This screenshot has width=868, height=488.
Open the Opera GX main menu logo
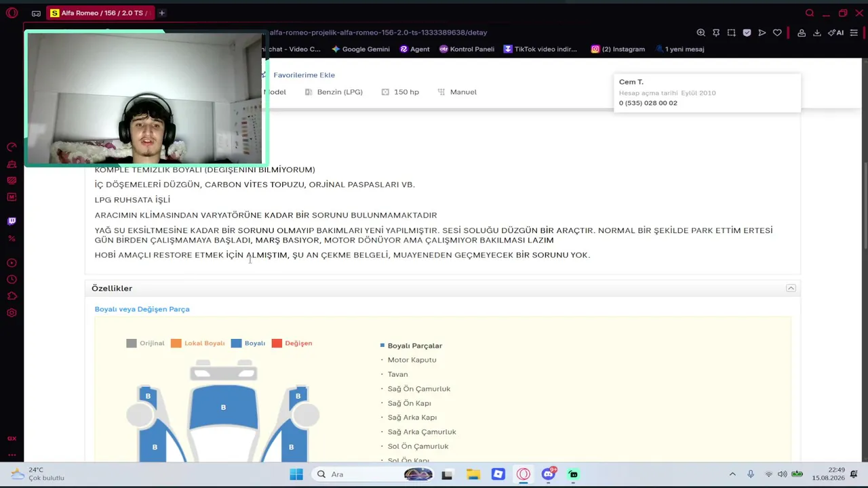(12, 13)
